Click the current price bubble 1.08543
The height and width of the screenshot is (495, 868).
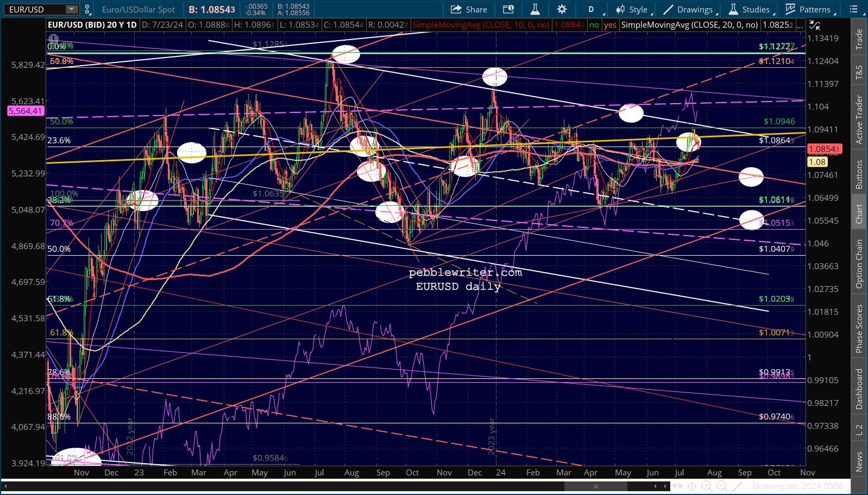825,149
